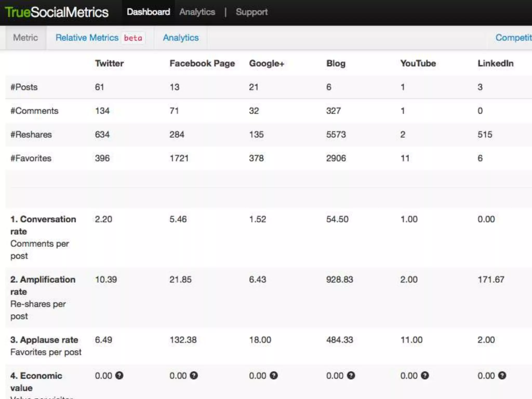Click the Facebook Page economic value help icon
The width and height of the screenshot is (532, 399).
click(x=194, y=375)
